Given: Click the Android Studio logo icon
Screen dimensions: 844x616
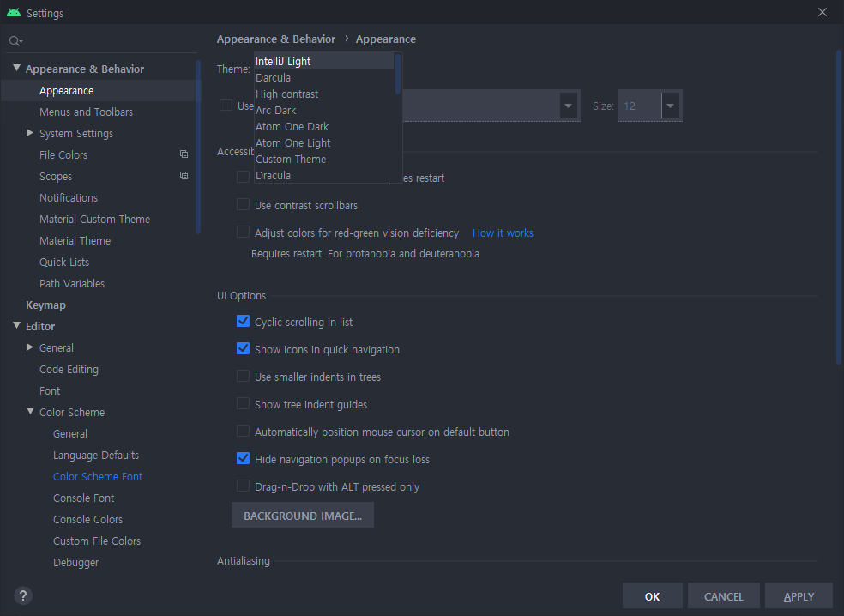Looking at the screenshot, I should (14, 12).
